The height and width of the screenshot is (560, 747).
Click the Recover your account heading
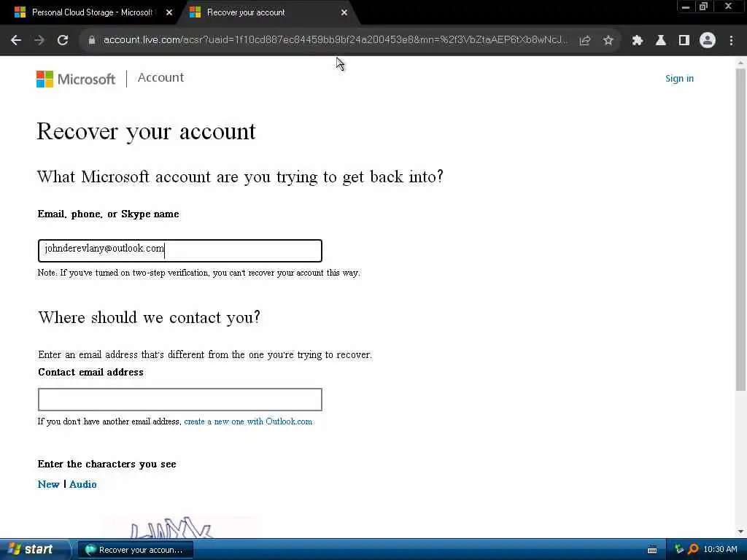pos(146,132)
